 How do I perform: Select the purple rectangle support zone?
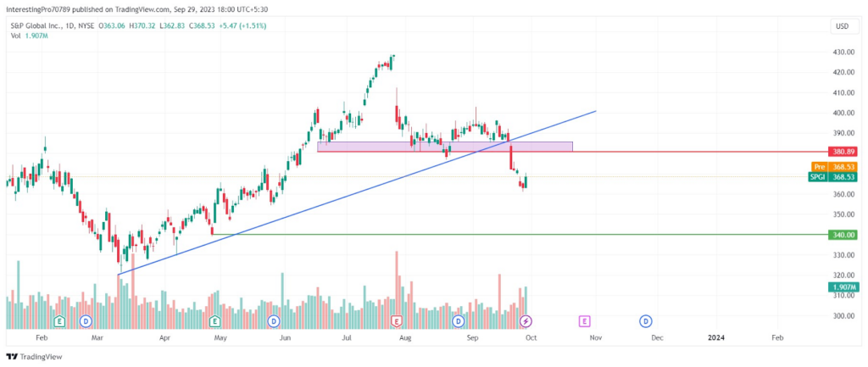pyautogui.click(x=444, y=147)
